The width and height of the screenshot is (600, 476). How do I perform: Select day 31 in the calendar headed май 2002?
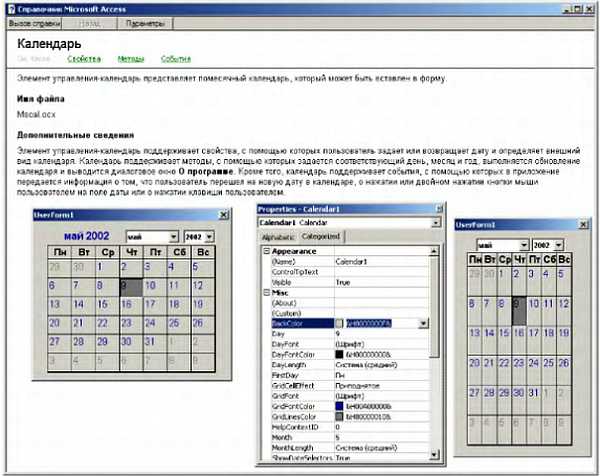[155, 342]
